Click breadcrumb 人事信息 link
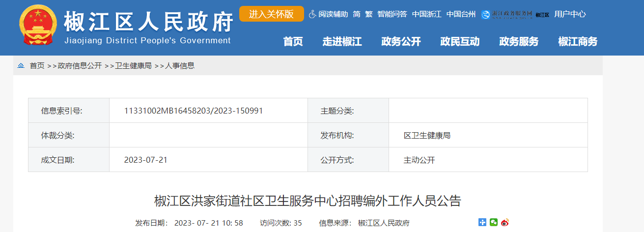This screenshot has width=644, height=232. click(x=180, y=65)
